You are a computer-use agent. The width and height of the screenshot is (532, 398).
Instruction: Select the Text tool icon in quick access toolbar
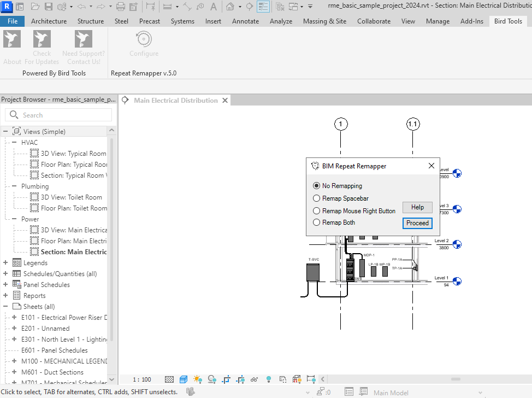point(213,7)
